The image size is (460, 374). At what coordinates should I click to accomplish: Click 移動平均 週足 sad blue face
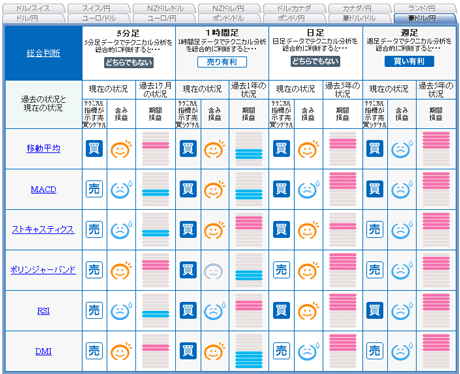(x=401, y=149)
